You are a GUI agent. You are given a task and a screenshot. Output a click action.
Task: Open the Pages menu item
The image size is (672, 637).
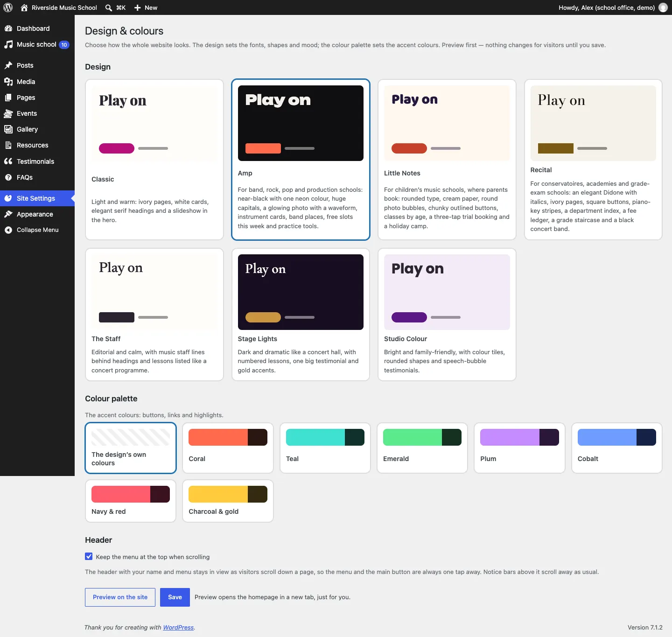[37, 98]
